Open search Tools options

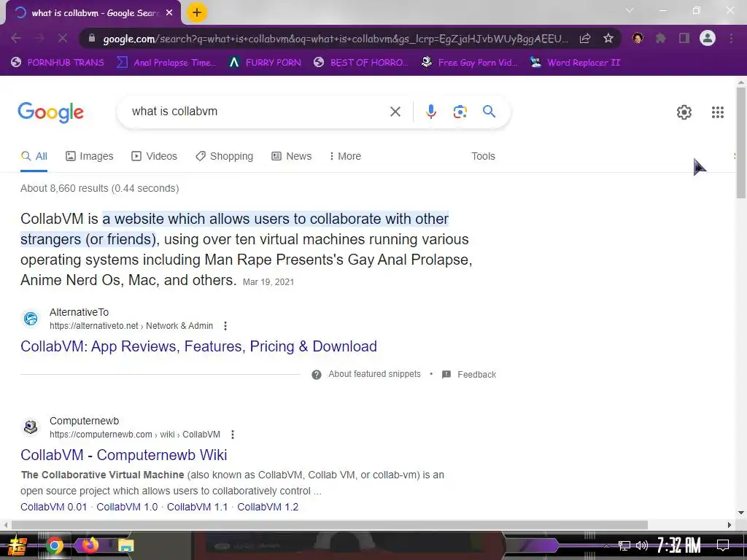tap(483, 156)
